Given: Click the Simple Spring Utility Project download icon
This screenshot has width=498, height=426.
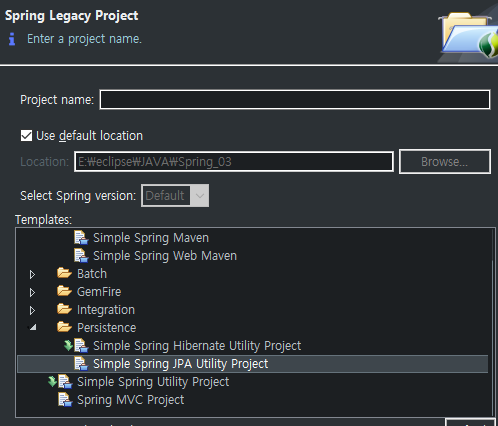Looking at the screenshot, I should 52,382.
